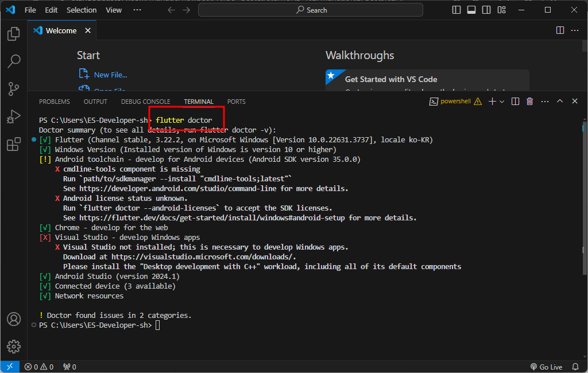Screen dimensions: 588x373
Task: Open terminal panel More Actions ellipsis
Action: (545, 102)
